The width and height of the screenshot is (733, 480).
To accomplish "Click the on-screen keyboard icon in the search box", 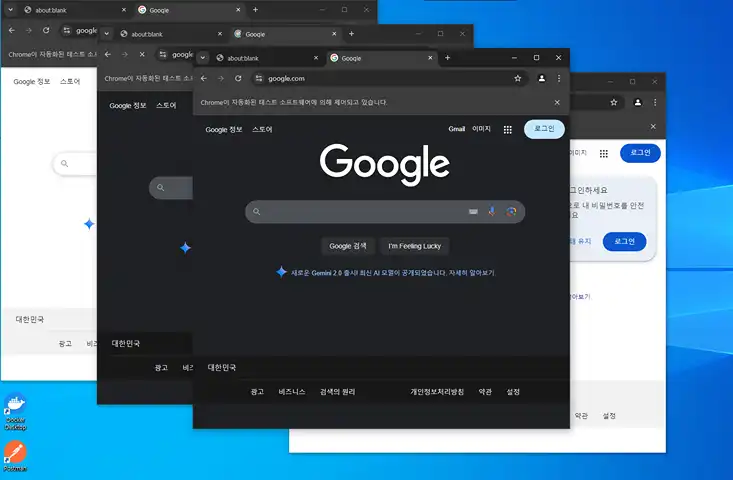I will pos(473,212).
